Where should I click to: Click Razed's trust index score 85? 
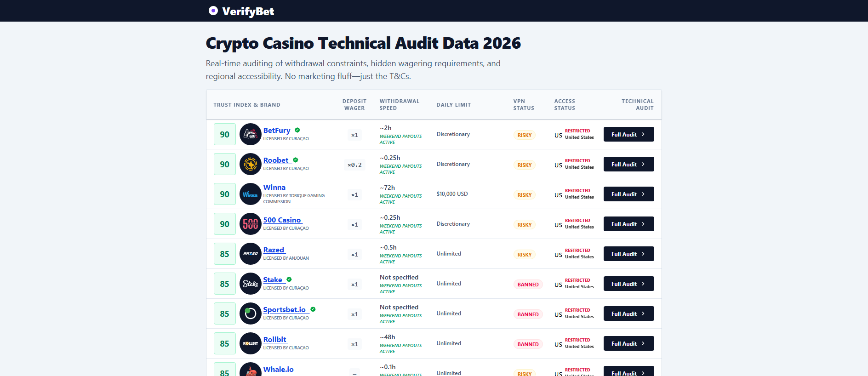coord(225,254)
